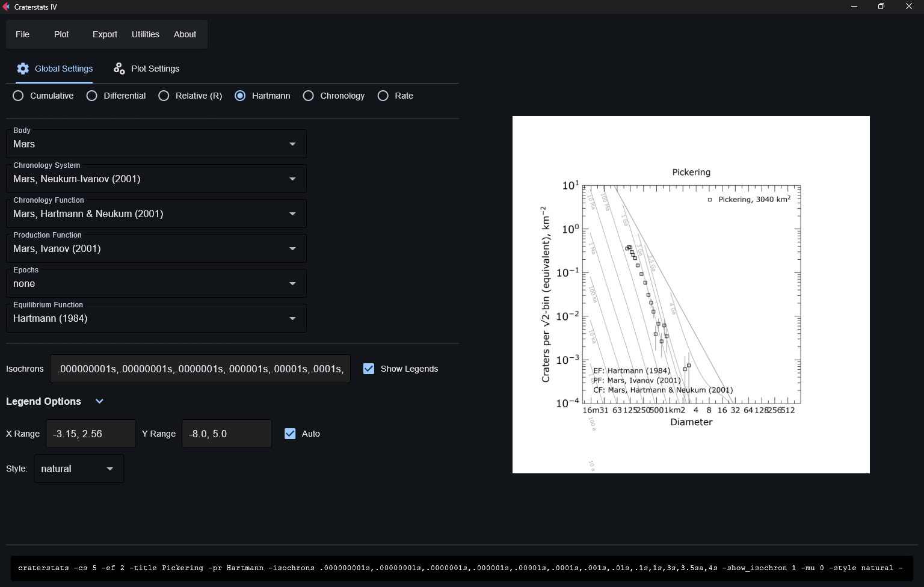
Task: Click the Global Settings gear icon
Action: tap(23, 68)
